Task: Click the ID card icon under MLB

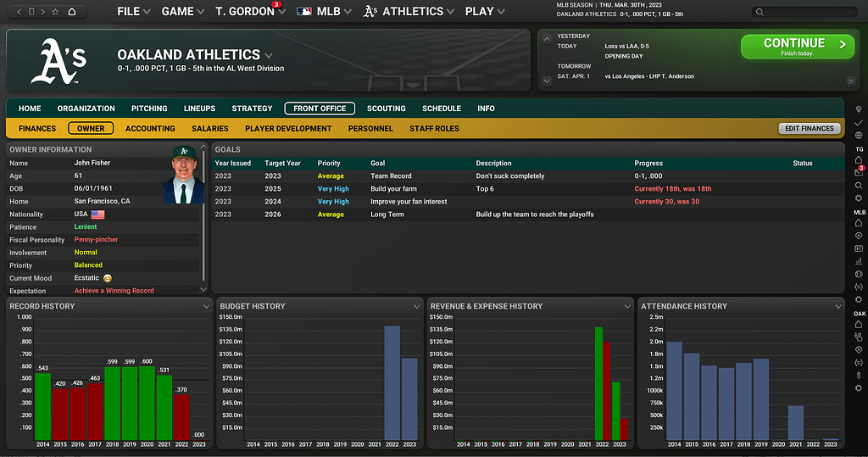Action: (859, 248)
